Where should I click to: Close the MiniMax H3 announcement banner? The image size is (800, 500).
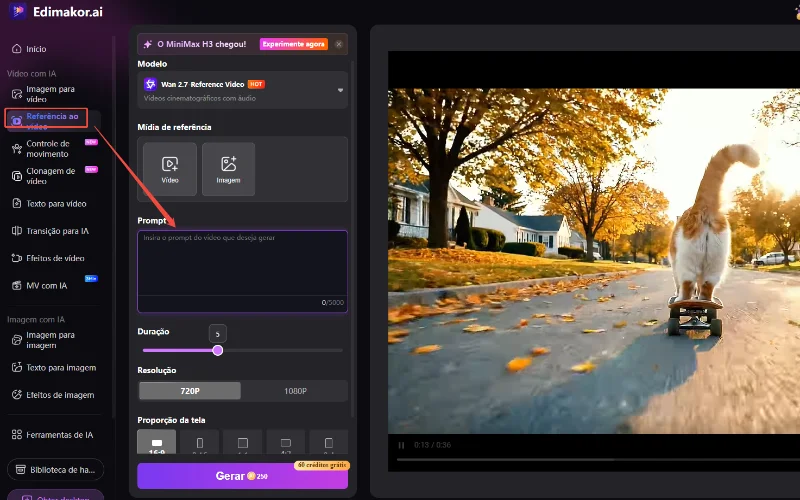click(x=339, y=44)
